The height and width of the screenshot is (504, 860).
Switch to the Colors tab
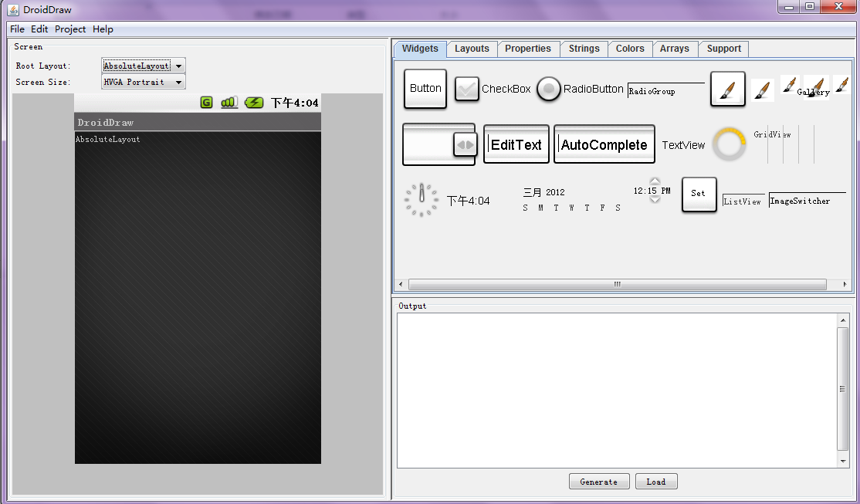[x=630, y=49]
